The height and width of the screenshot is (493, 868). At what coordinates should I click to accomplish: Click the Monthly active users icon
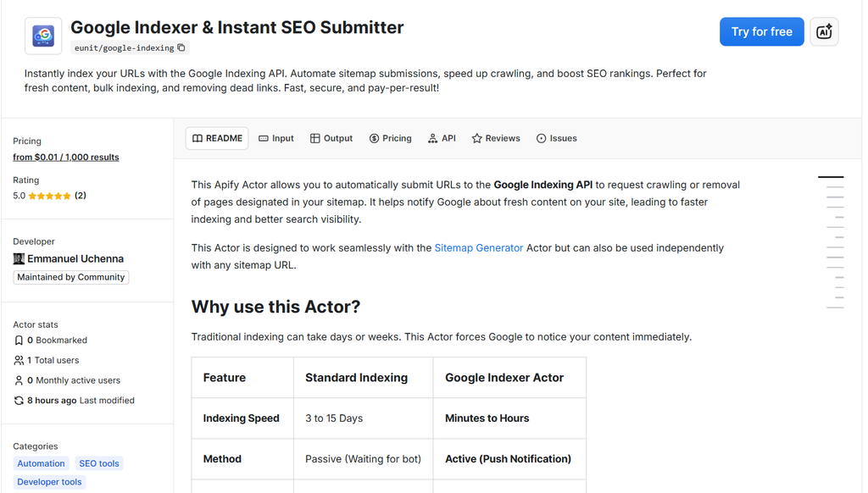tap(19, 380)
